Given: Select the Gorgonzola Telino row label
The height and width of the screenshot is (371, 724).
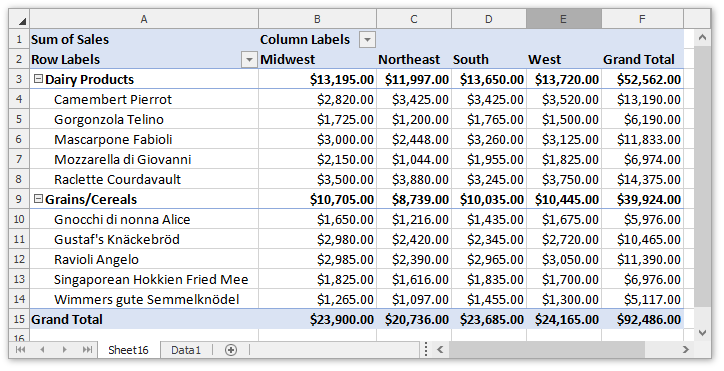Looking at the screenshot, I should click(x=144, y=119).
